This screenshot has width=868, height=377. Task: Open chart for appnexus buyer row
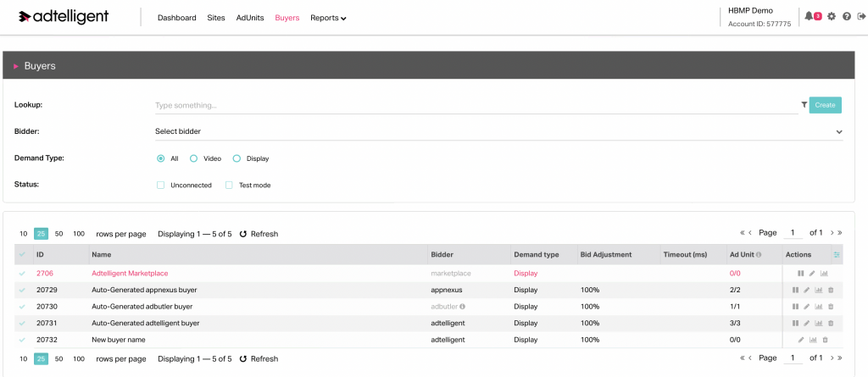(x=819, y=290)
